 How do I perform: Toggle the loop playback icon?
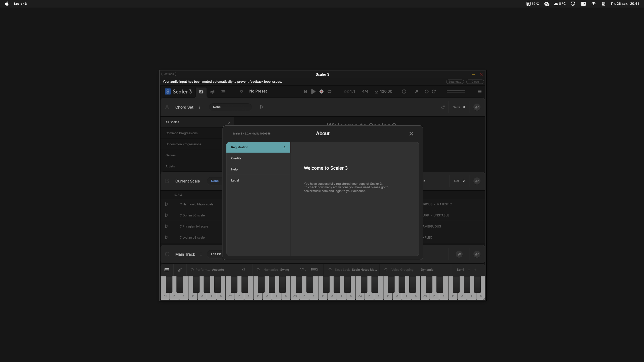(x=330, y=92)
